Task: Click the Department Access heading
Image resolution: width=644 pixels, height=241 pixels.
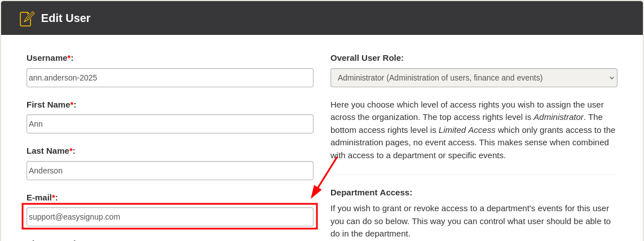Action: coord(371,193)
